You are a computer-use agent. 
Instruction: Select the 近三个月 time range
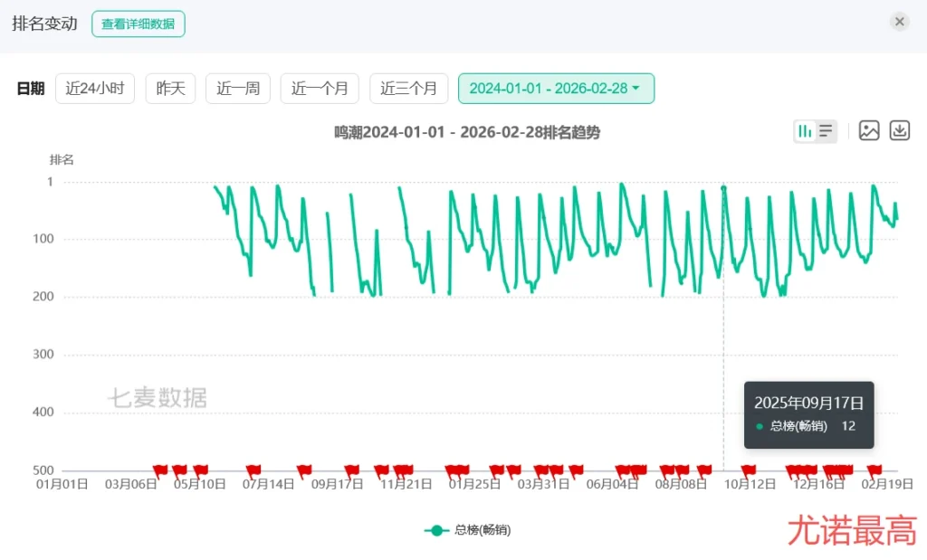(408, 89)
